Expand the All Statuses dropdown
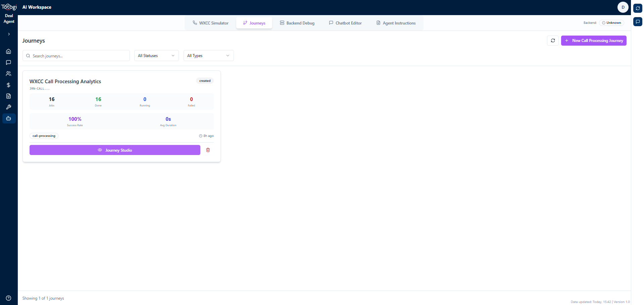The height and width of the screenshot is (305, 644). tap(156, 56)
